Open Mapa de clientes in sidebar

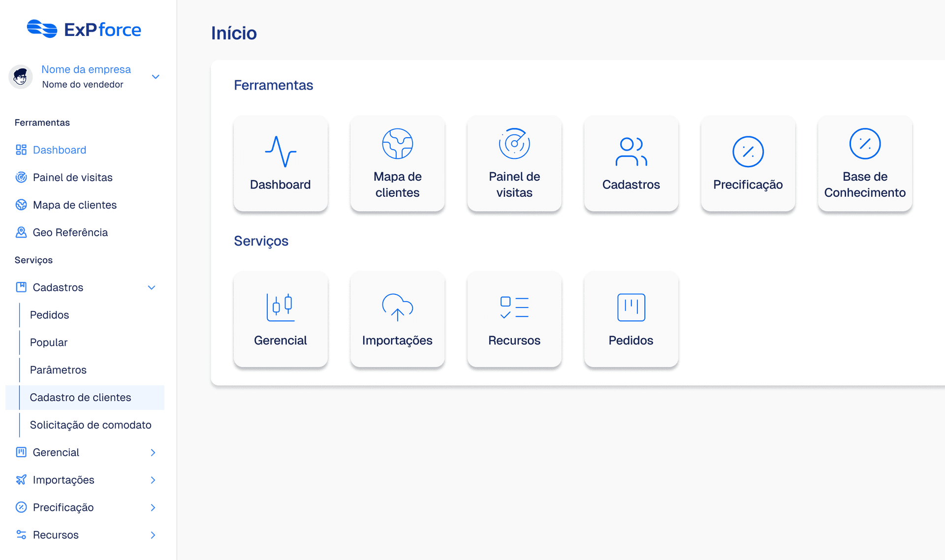point(75,205)
